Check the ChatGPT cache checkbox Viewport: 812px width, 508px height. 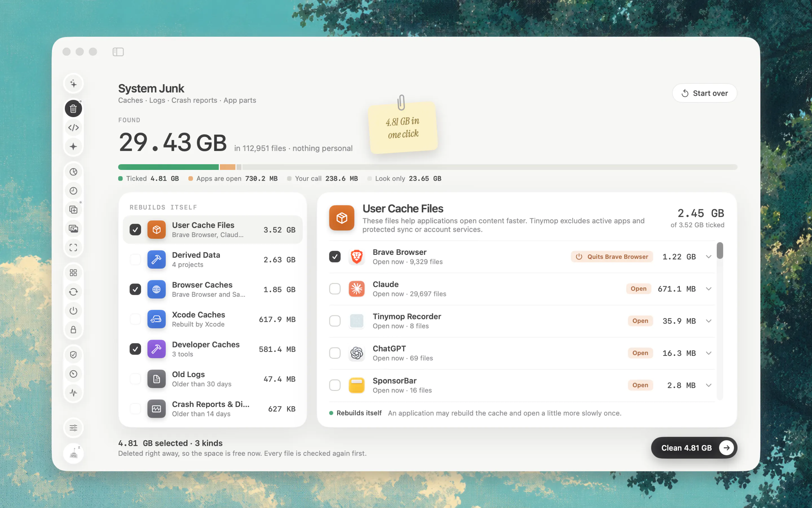click(x=335, y=353)
